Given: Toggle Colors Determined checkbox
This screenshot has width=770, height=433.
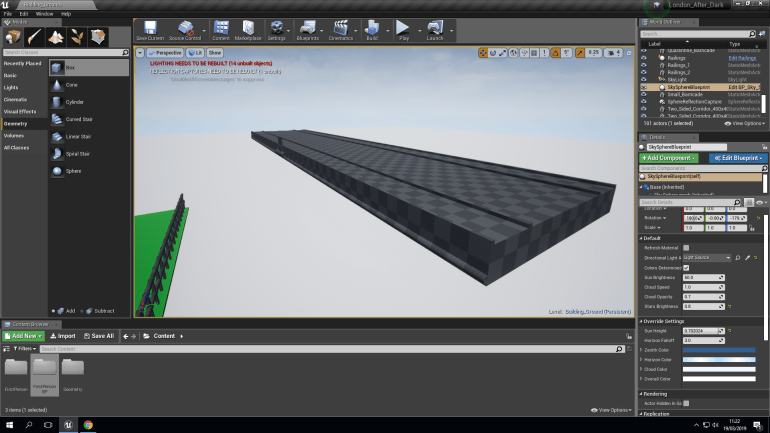Looking at the screenshot, I should [x=686, y=268].
